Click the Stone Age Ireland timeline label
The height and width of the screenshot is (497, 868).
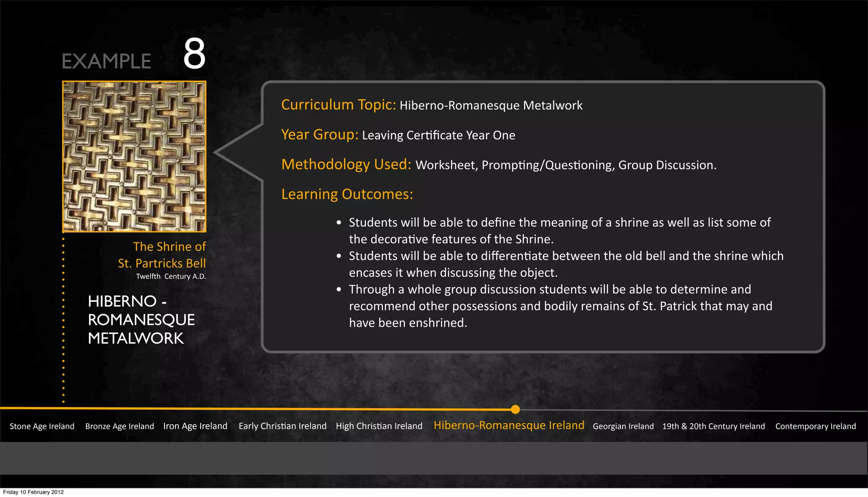(x=42, y=426)
